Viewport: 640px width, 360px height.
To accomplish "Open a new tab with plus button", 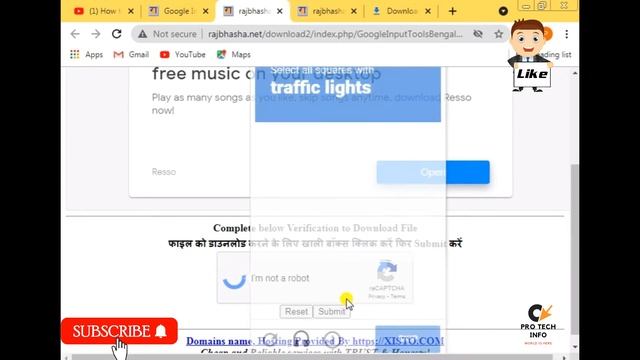I will tap(452, 11).
